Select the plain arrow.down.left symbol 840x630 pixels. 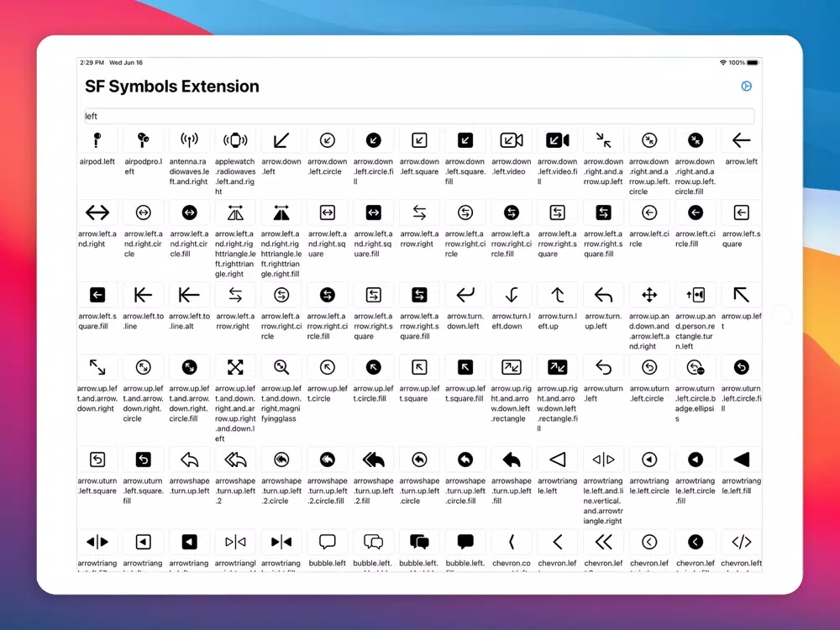(281, 140)
